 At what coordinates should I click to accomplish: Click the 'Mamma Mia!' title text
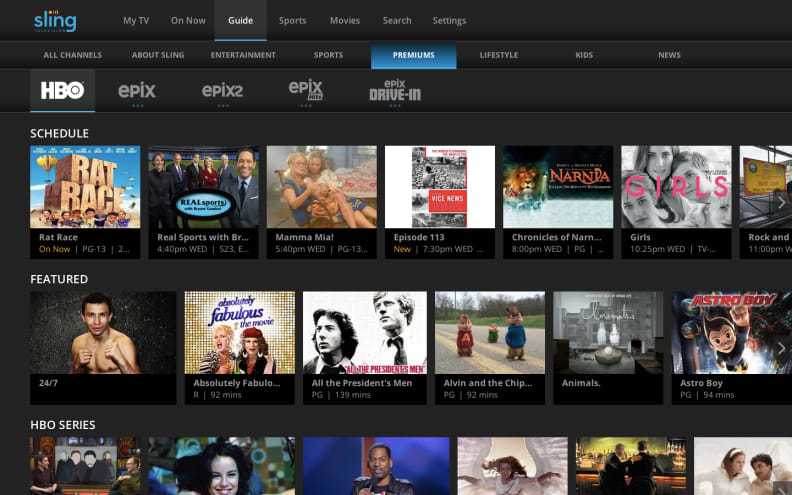tap(305, 237)
